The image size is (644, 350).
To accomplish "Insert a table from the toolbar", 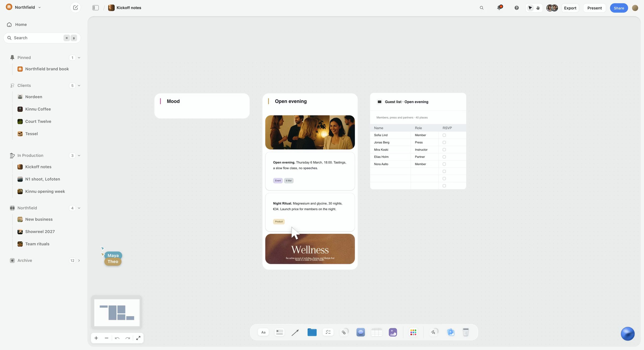I will click(x=377, y=332).
